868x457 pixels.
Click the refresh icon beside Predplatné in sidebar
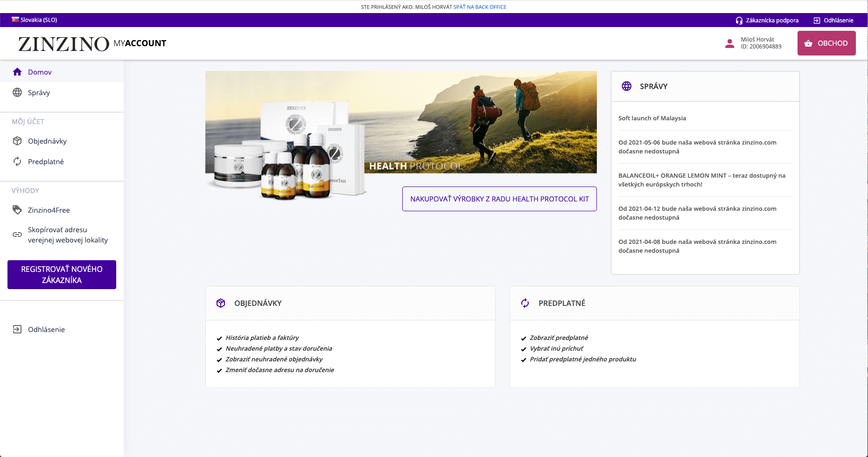pyautogui.click(x=17, y=161)
